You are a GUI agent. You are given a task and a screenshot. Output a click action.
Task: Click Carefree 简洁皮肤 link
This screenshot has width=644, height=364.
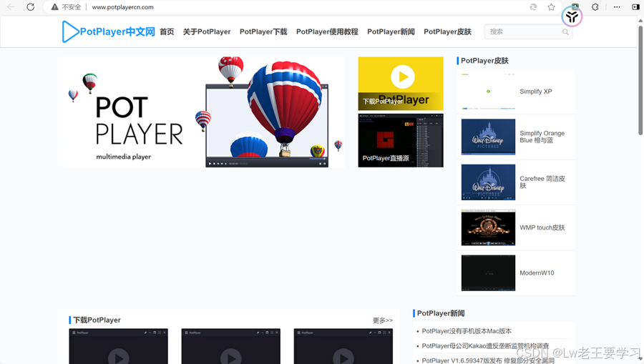coord(542,182)
